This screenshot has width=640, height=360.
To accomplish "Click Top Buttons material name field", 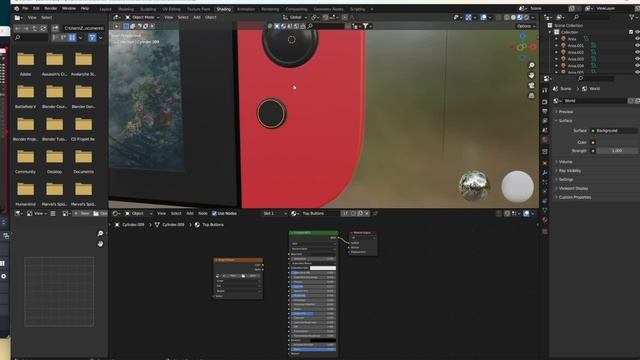I will point(320,213).
